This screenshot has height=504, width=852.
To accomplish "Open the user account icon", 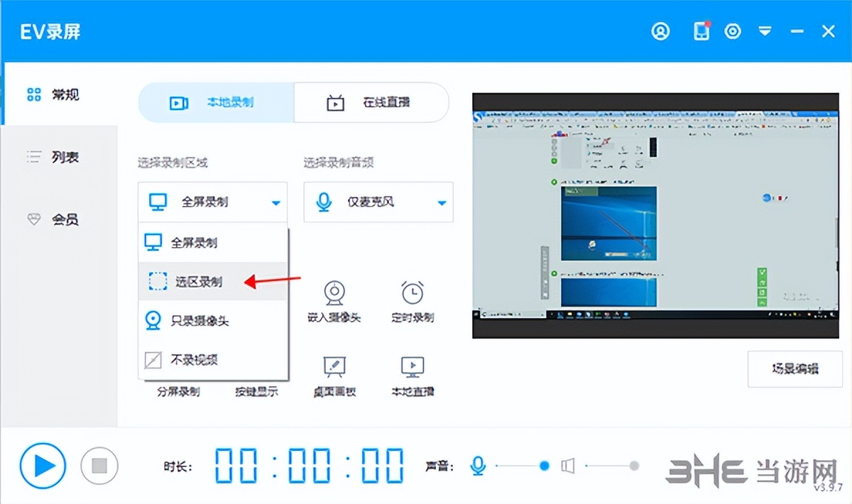I will click(x=660, y=31).
